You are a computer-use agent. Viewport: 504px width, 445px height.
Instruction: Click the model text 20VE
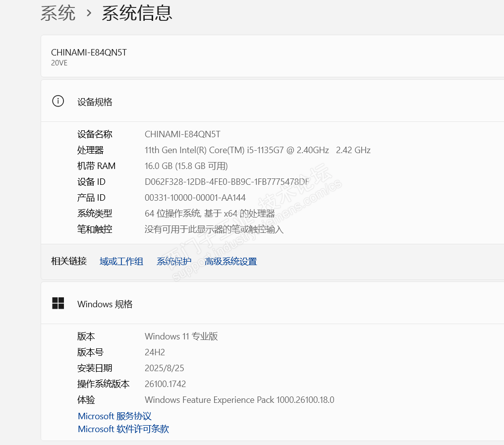pyautogui.click(x=59, y=63)
